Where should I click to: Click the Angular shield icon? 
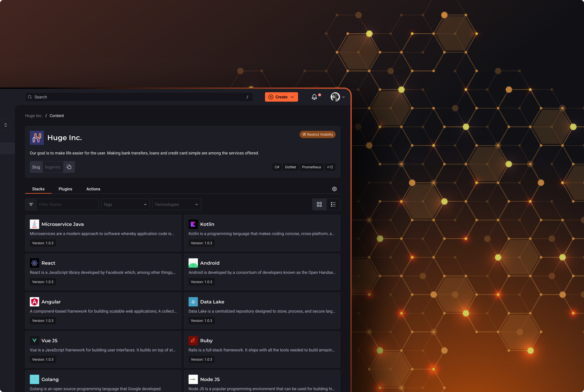pos(34,302)
